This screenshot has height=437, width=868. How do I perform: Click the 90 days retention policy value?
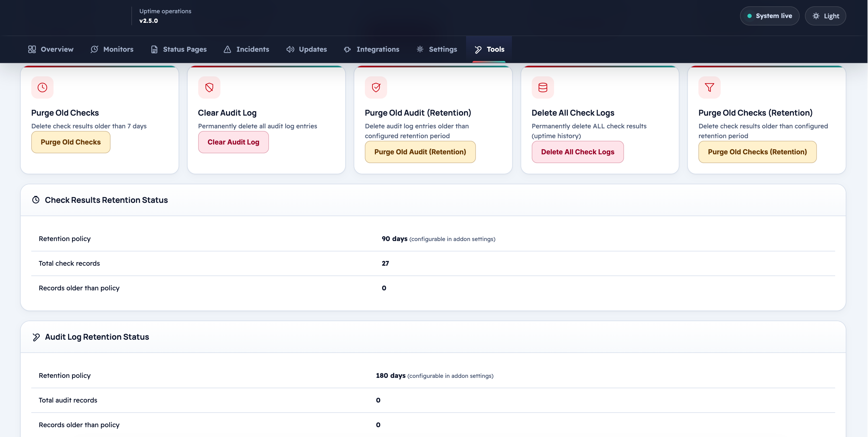tap(394, 239)
